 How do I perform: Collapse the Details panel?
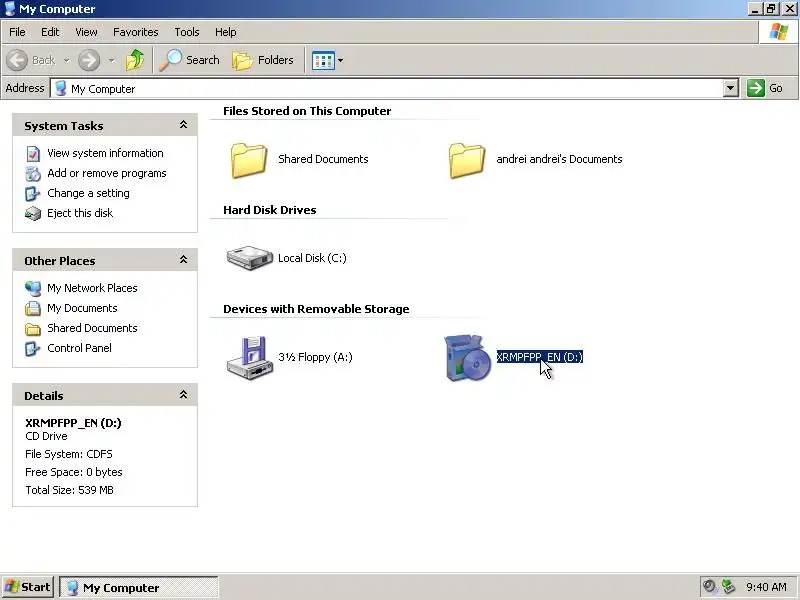click(x=183, y=395)
